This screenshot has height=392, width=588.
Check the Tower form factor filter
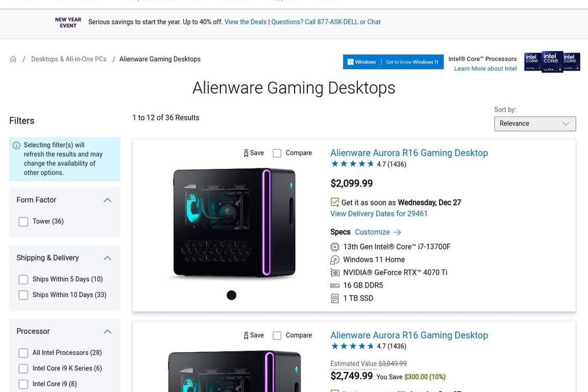point(23,221)
